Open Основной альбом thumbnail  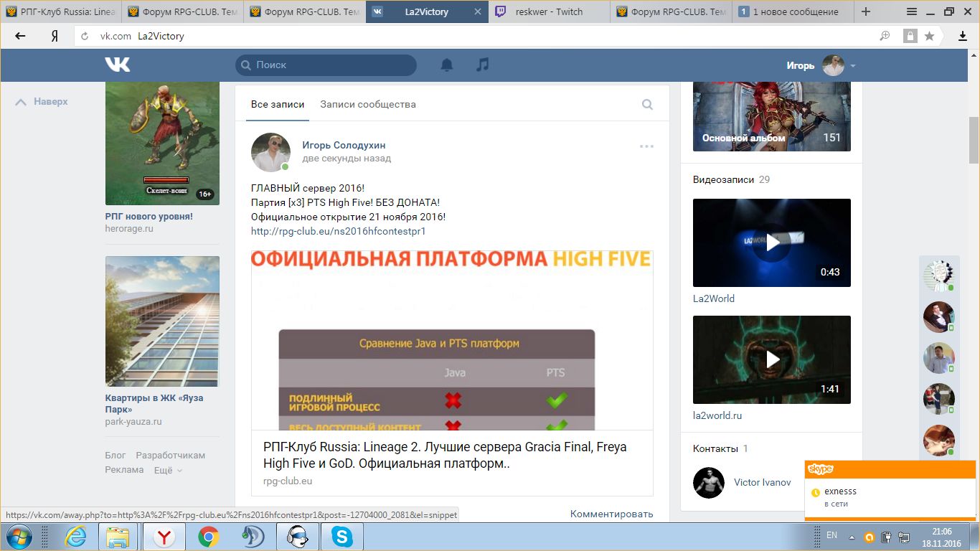[x=772, y=116]
